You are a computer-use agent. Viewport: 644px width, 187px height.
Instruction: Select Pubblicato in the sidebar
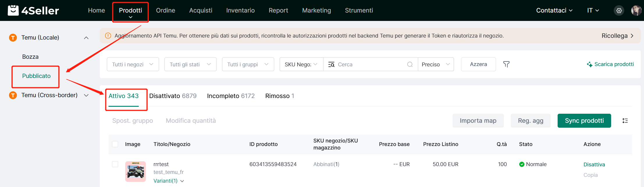(x=36, y=76)
